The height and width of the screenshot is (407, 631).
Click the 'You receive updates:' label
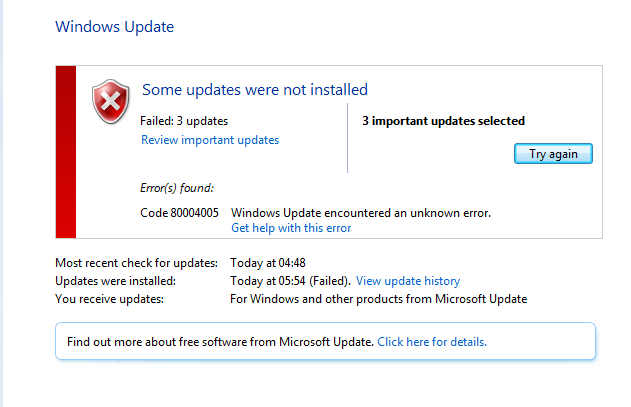click(x=109, y=299)
